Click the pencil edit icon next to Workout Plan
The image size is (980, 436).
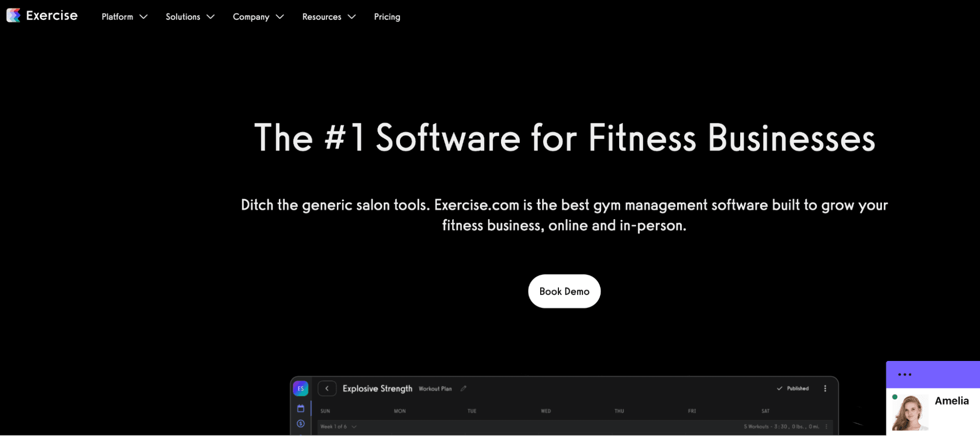coord(463,388)
